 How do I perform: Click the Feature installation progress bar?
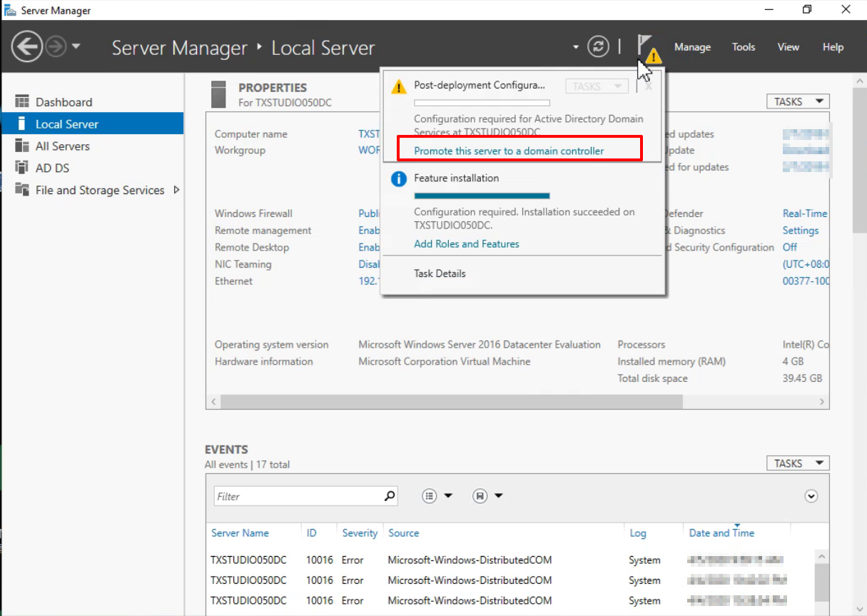482,196
